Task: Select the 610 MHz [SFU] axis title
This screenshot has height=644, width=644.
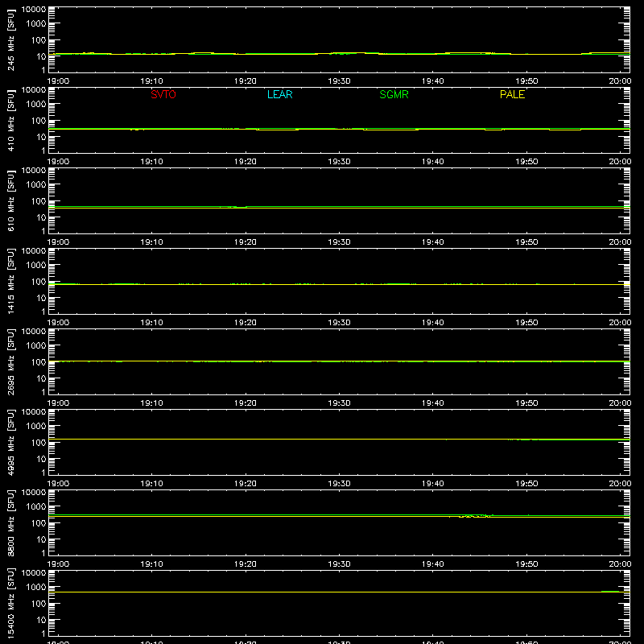Action: point(11,201)
